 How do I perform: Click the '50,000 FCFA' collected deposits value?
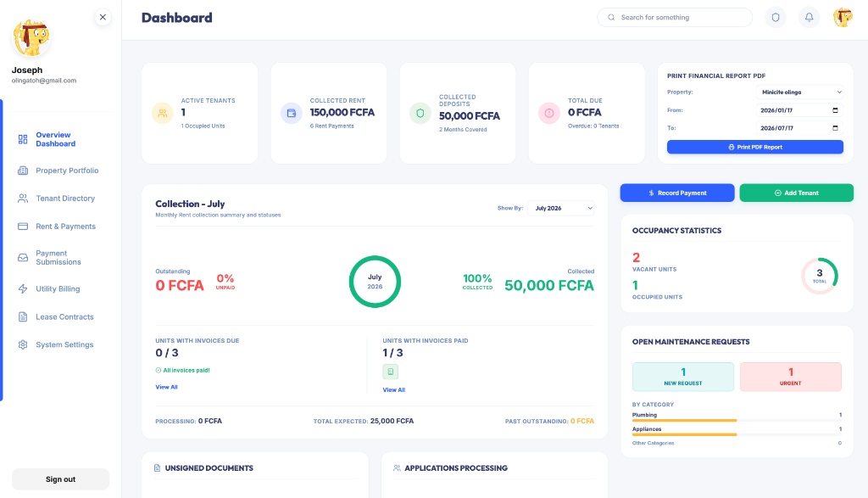(470, 115)
